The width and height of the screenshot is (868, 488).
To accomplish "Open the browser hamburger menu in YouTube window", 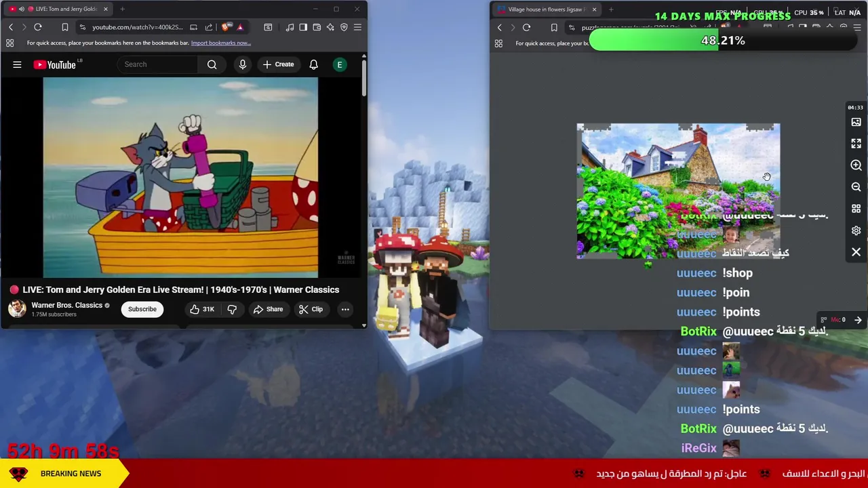I will click(357, 27).
